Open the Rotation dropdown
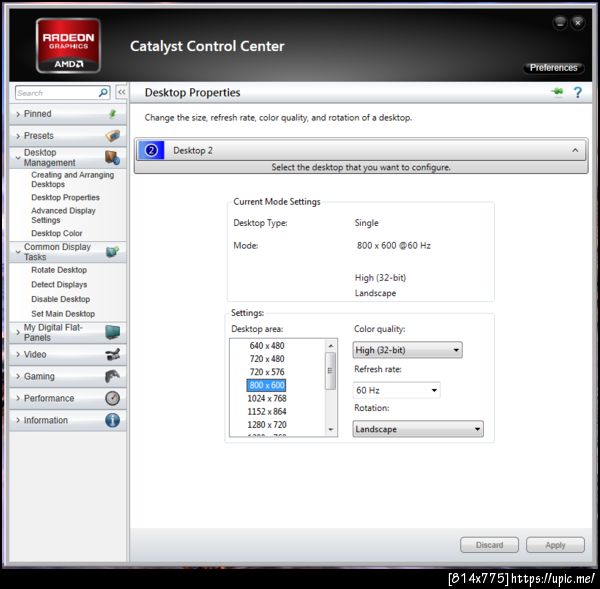Viewport: 600px width, 589px height. point(418,429)
